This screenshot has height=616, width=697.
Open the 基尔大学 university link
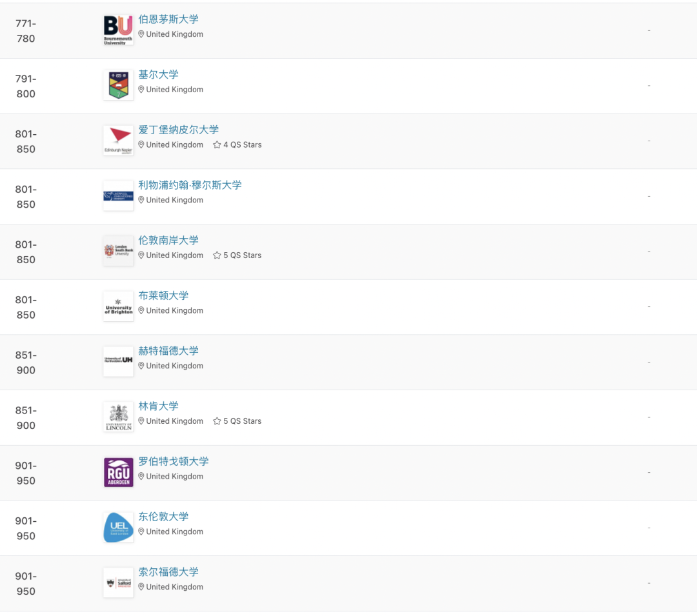158,75
